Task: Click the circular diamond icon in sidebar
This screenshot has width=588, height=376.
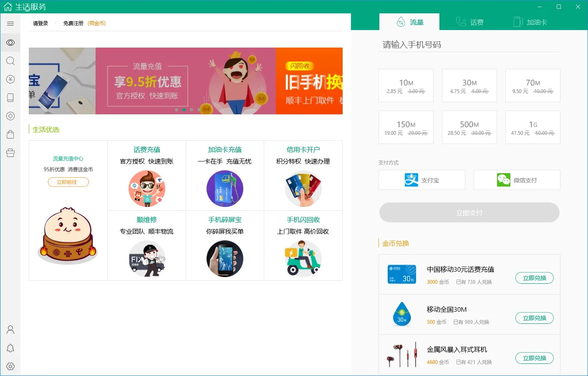Action: tap(10, 116)
